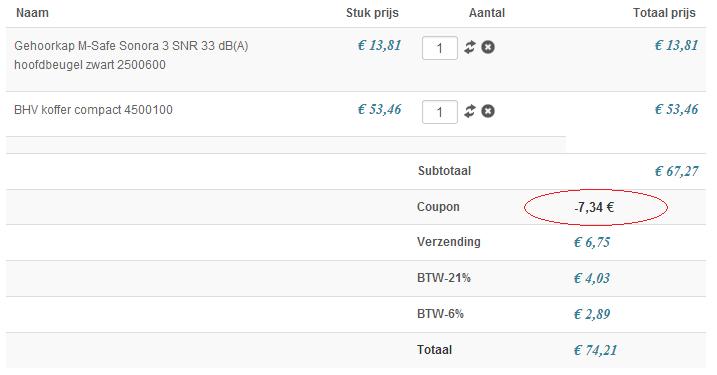717x375 pixels.
Task: Click the Totaal prijs column header
Action: (664, 13)
